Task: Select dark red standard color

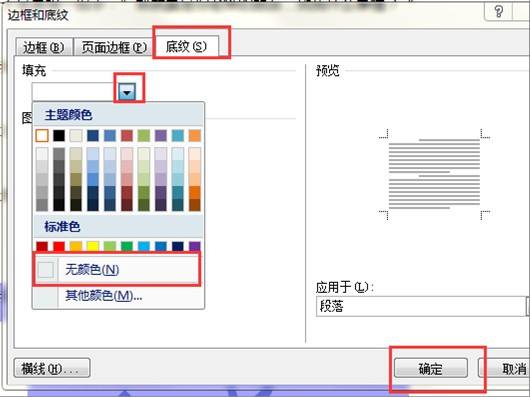Action: 42,246
